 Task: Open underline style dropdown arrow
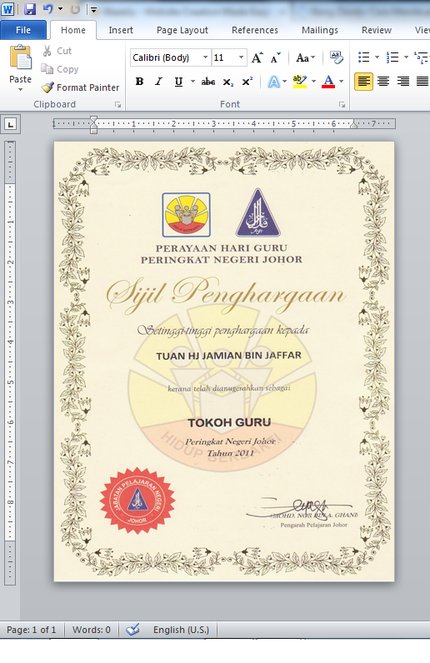[192, 81]
